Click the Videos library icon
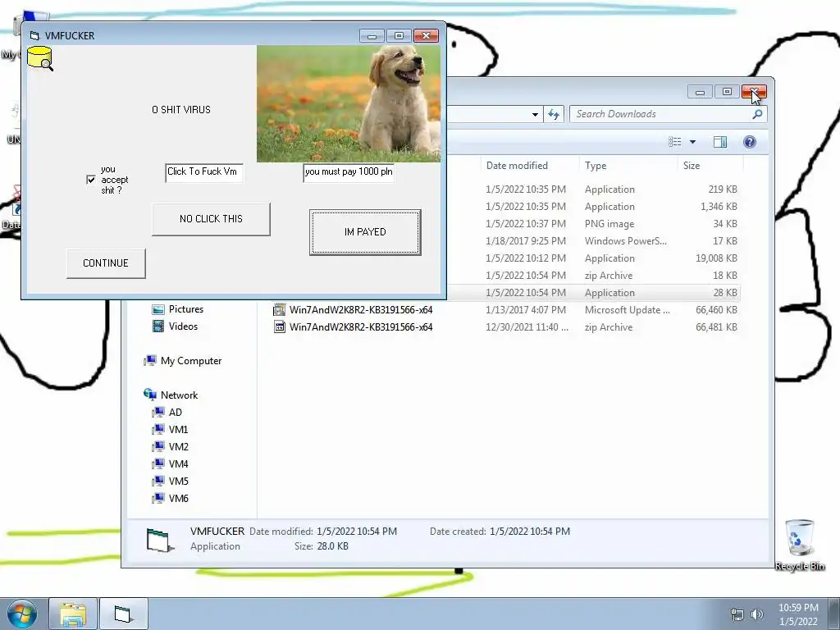 [x=158, y=326]
